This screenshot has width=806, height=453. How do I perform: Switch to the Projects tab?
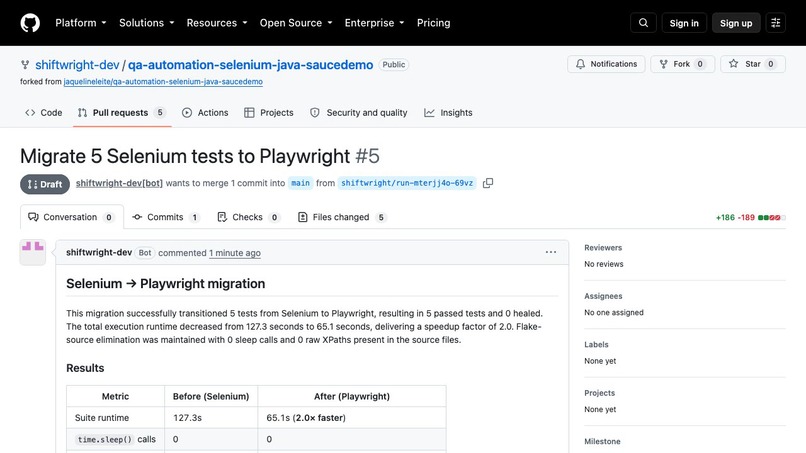(269, 113)
